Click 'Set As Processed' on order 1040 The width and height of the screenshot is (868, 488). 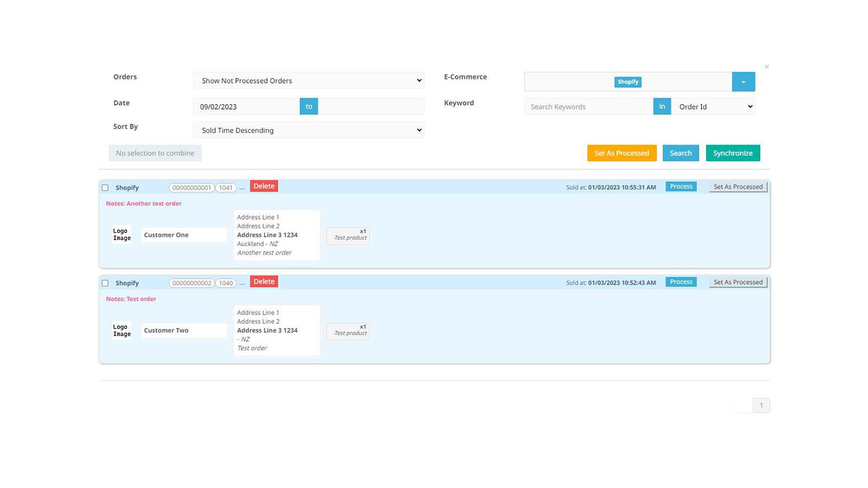pos(738,281)
